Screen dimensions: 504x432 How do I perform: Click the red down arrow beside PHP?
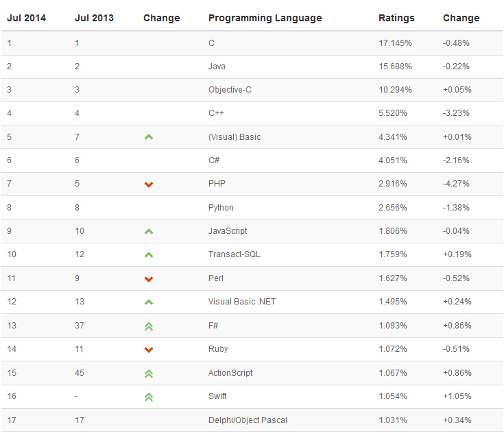tap(149, 184)
